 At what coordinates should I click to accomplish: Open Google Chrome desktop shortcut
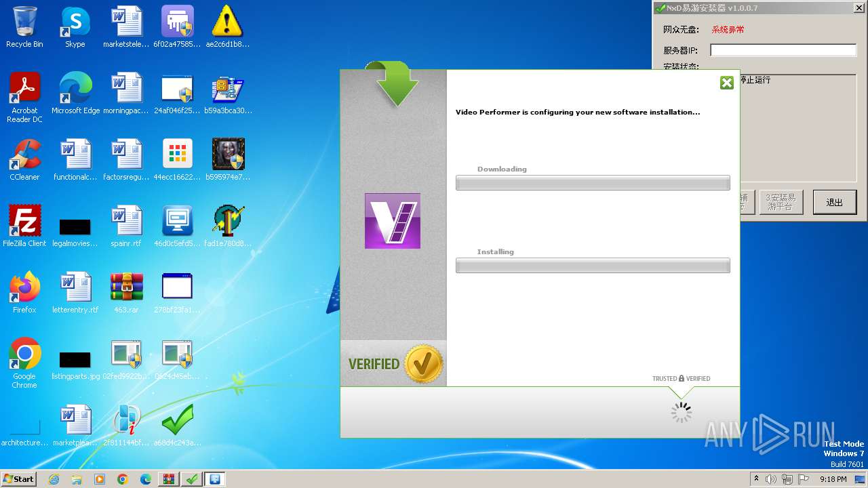pyautogui.click(x=24, y=363)
